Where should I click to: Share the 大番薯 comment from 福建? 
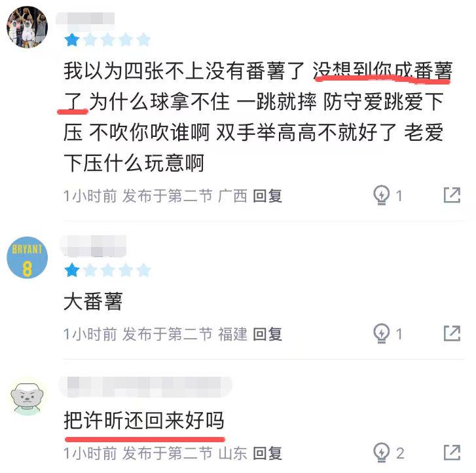tap(452, 333)
